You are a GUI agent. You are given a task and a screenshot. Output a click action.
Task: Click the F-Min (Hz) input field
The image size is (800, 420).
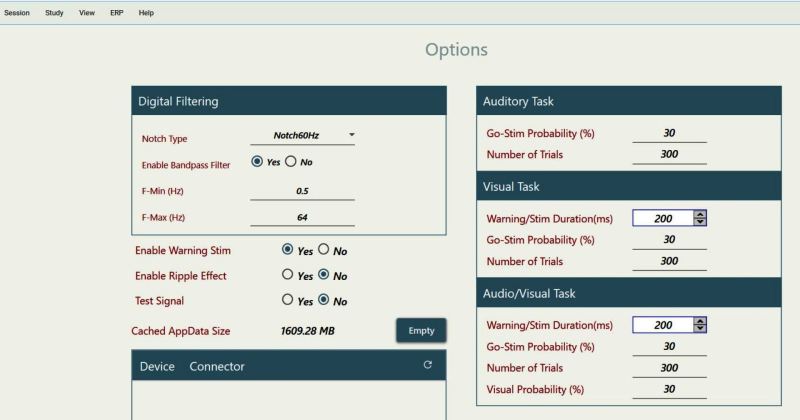click(x=302, y=190)
